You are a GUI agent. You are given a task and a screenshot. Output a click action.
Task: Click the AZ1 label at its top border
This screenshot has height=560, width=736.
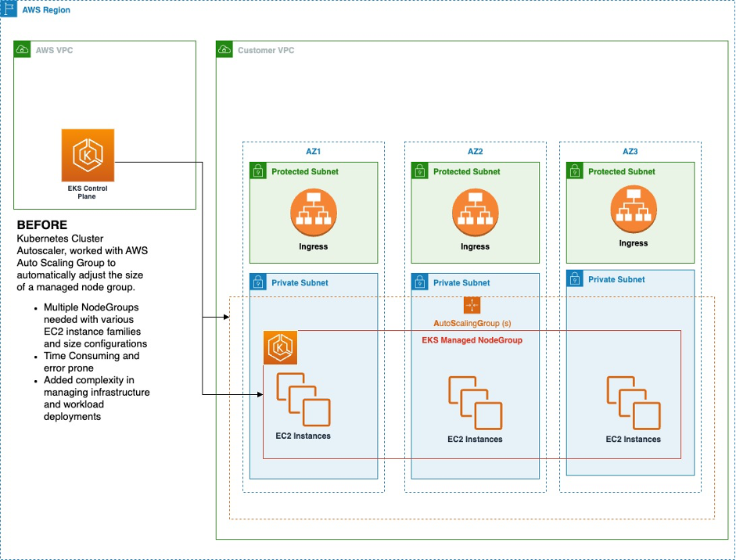point(313,151)
